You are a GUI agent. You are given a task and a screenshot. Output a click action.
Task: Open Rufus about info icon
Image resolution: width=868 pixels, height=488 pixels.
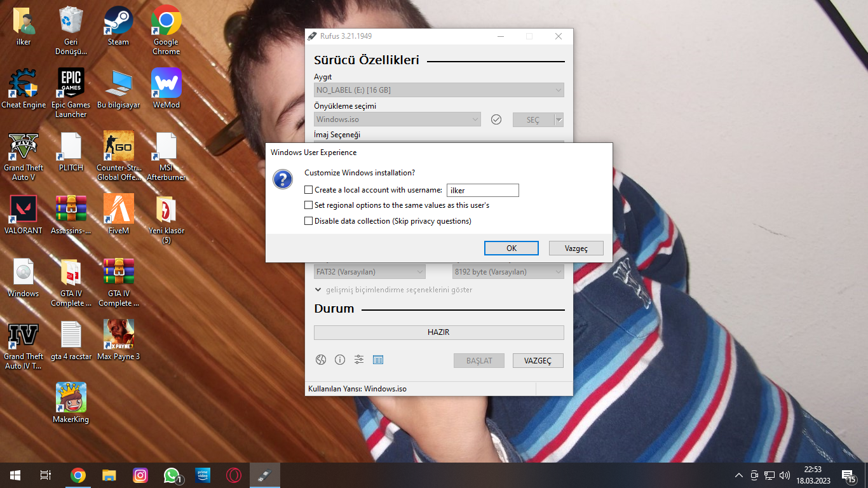coord(340,360)
